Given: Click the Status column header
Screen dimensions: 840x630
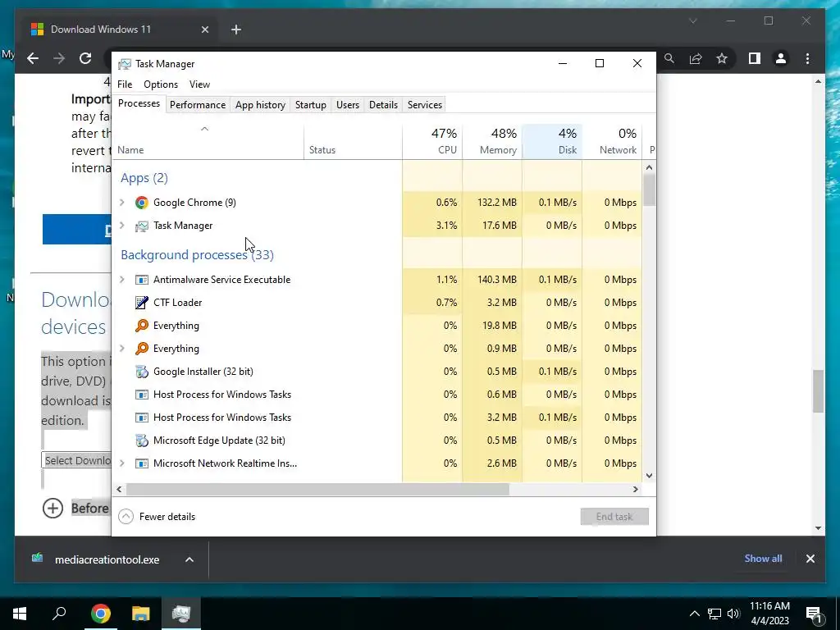Looking at the screenshot, I should point(353,141).
